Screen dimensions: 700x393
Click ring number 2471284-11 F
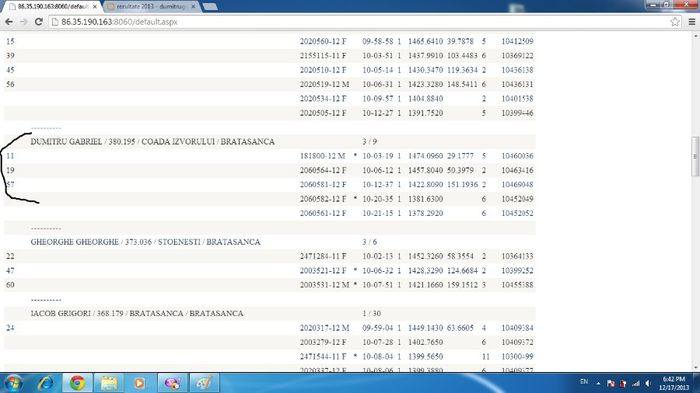point(323,256)
